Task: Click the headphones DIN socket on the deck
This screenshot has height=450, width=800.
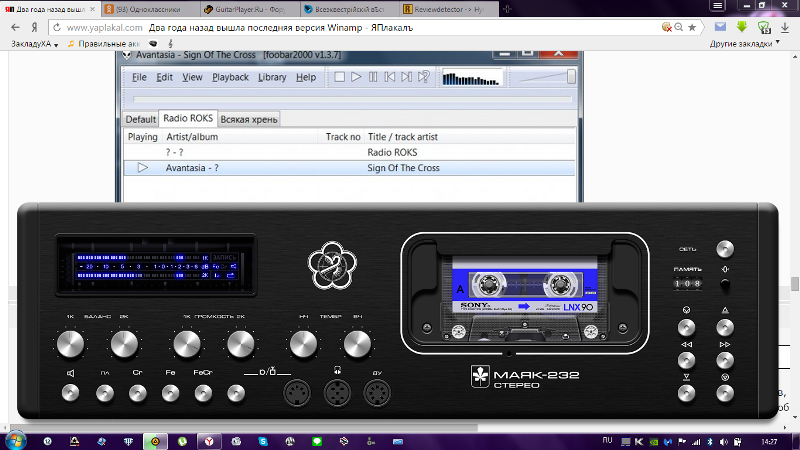Action: click(x=337, y=393)
